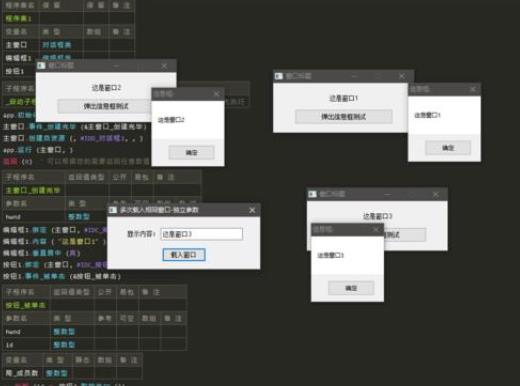The width and height of the screenshot is (520, 386).
Task: Click 确定 in the 这是窗口1 message box
Action: (448, 148)
